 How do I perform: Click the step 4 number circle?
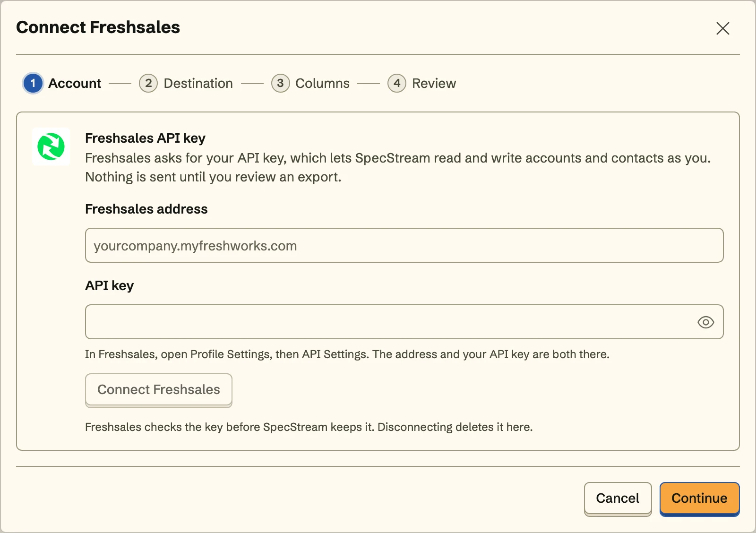click(397, 83)
